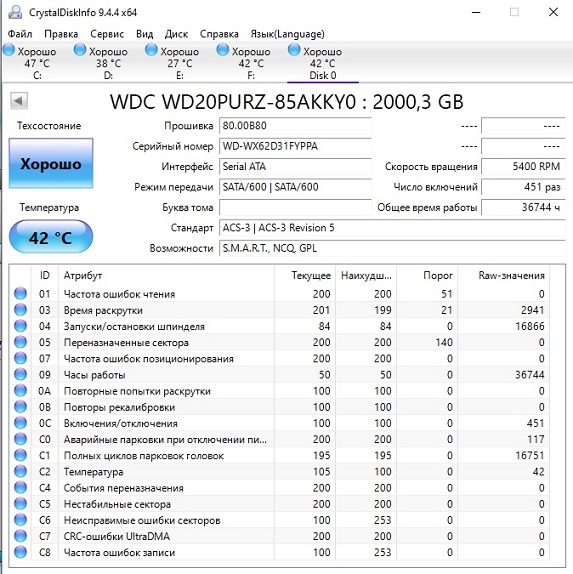Open the Язык(Language) menu
This screenshot has height=574, width=573.
click(287, 34)
